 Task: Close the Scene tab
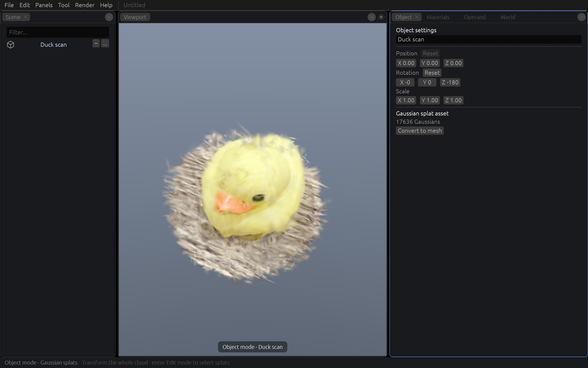(25, 17)
